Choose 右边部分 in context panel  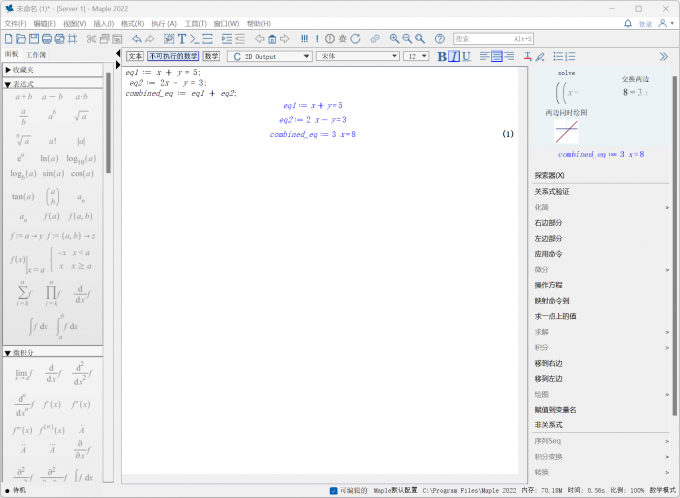[549, 223]
